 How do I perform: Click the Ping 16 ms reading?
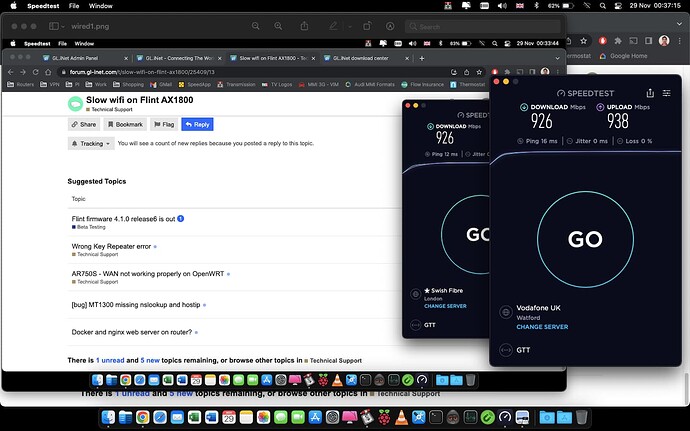click(537, 141)
